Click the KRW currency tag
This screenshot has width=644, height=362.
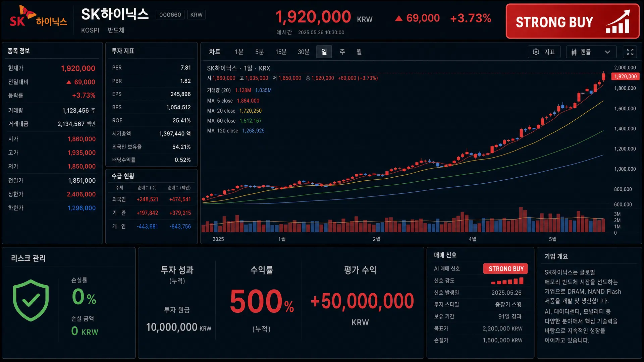[x=196, y=15]
